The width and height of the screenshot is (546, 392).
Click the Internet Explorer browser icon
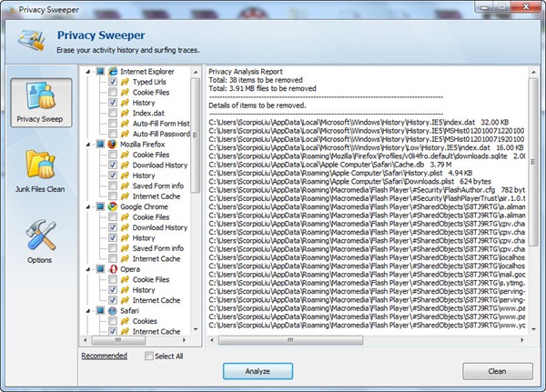pyautogui.click(x=113, y=71)
